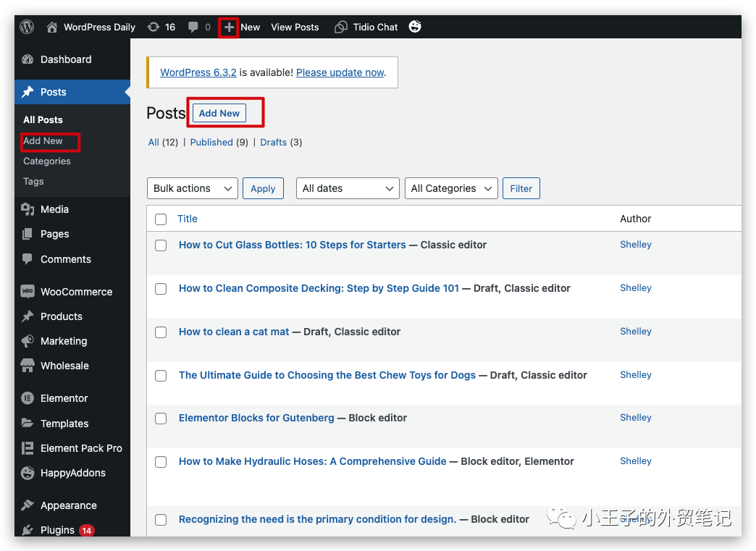This screenshot has height=551, width=756.
Task: Click the WordPress 6.3.2 link
Action: (x=198, y=72)
